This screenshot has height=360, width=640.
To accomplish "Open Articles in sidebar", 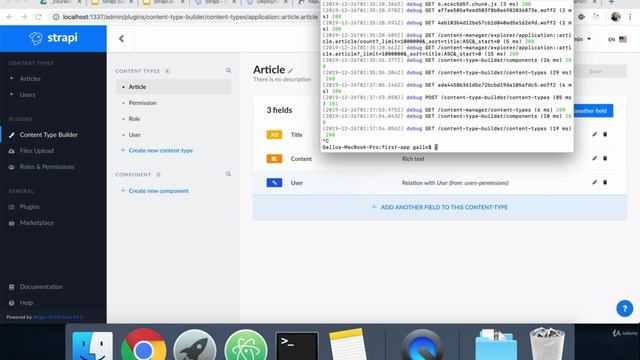I will [x=30, y=79].
